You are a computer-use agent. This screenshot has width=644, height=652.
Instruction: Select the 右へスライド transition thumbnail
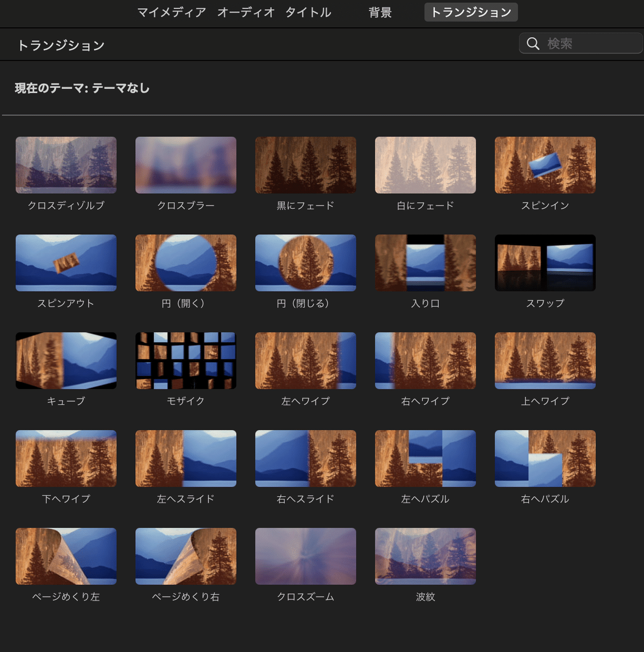[305, 458]
